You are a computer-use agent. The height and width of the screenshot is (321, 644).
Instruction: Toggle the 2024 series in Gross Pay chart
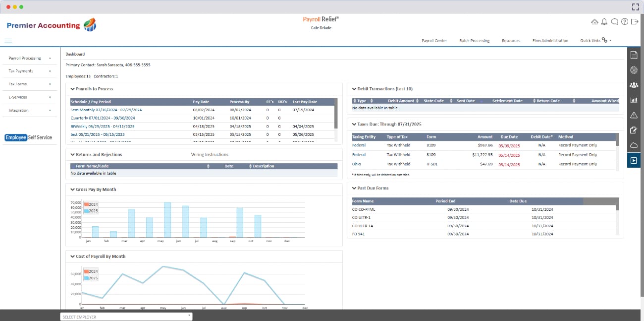[x=91, y=204]
